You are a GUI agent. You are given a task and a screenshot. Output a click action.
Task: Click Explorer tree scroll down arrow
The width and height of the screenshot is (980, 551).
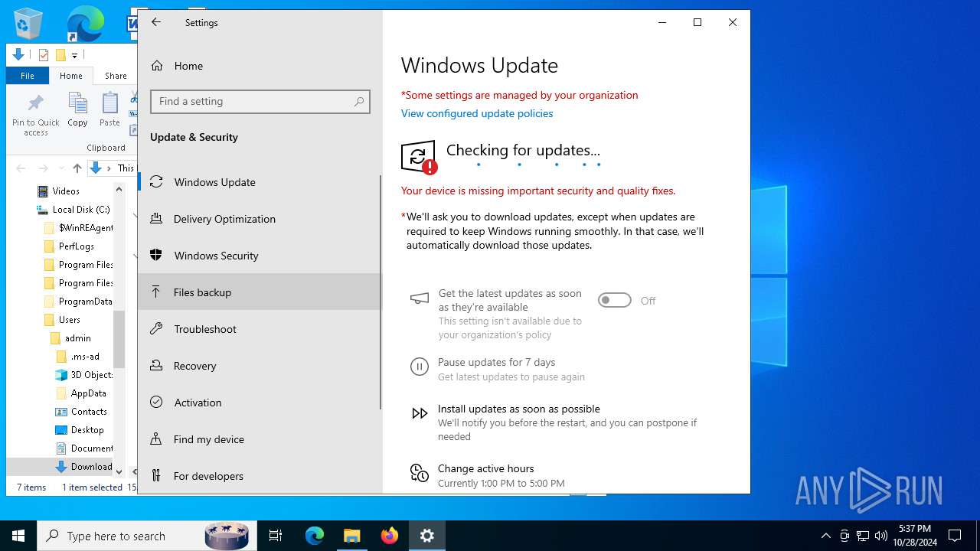(119, 472)
